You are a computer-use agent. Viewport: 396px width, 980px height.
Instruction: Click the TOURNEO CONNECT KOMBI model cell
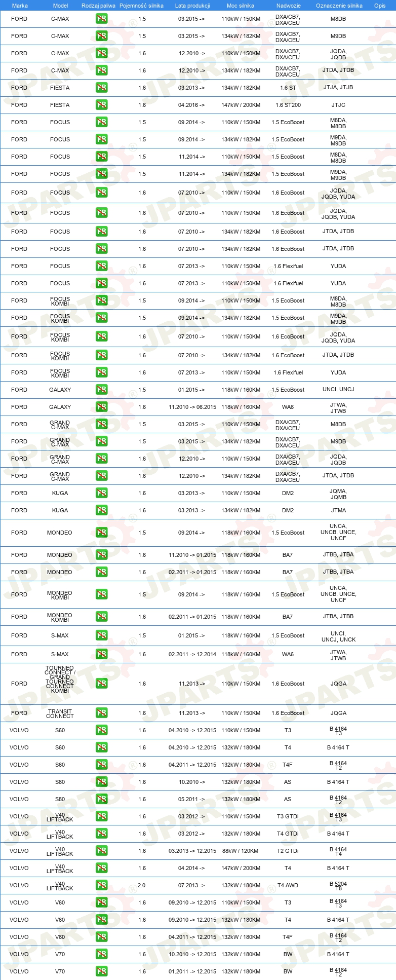click(60, 680)
